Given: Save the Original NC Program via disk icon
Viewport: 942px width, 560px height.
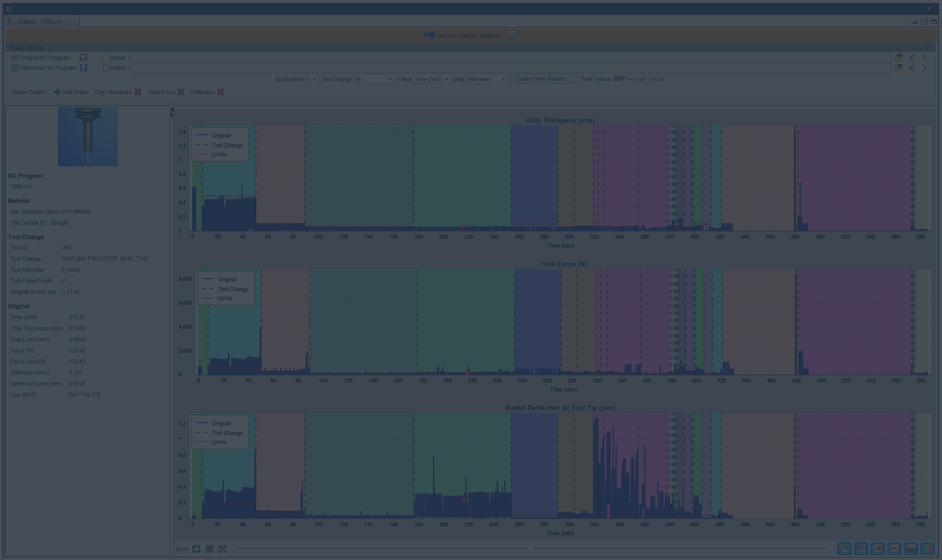Looking at the screenshot, I should point(83,58).
